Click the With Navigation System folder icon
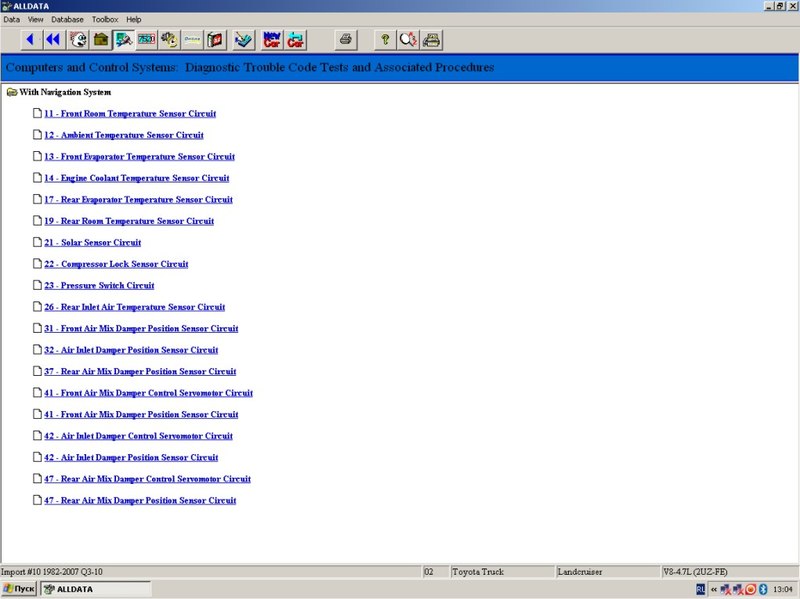The image size is (800, 599). [x=12, y=92]
